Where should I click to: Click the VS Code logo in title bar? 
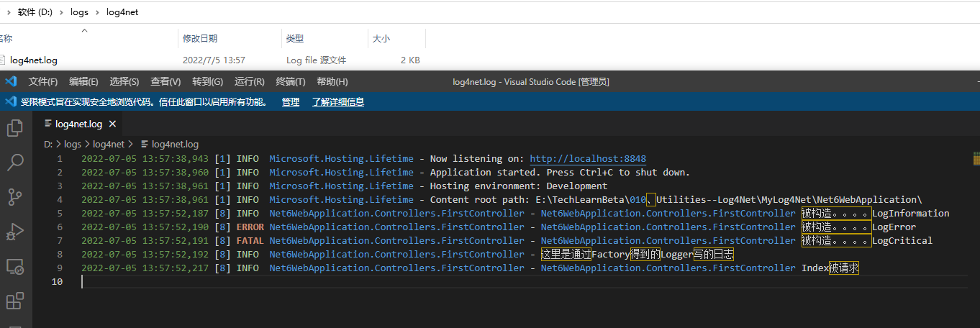click(x=11, y=81)
